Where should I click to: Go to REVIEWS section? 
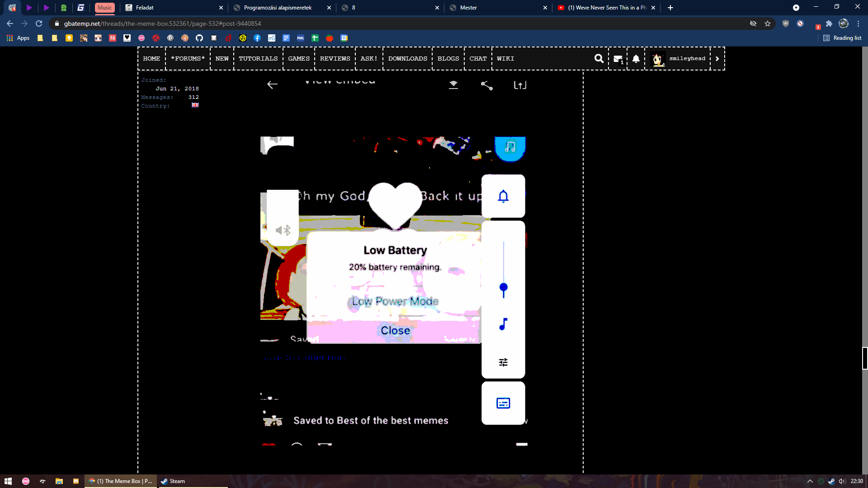coord(335,58)
